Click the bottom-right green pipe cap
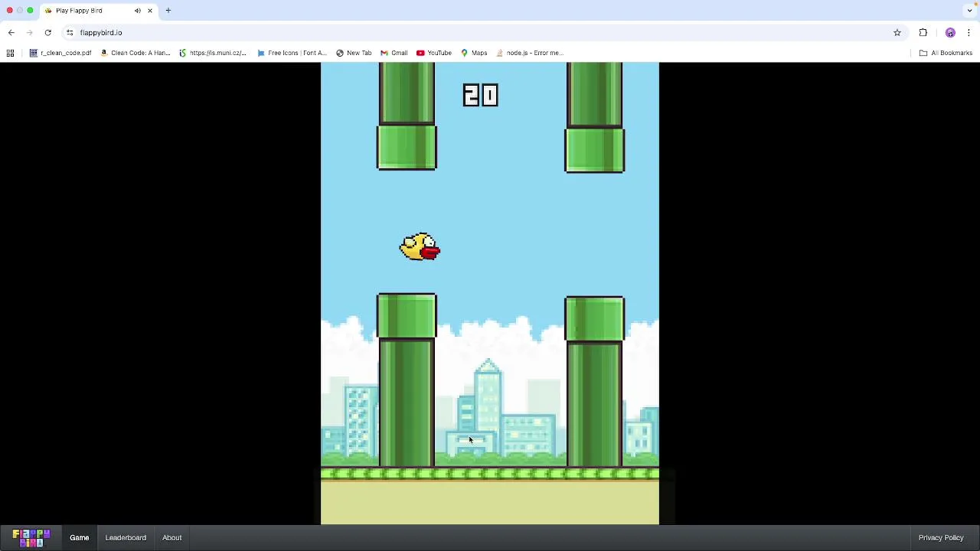Image resolution: width=980 pixels, height=551 pixels. click(x=595, y=319)
